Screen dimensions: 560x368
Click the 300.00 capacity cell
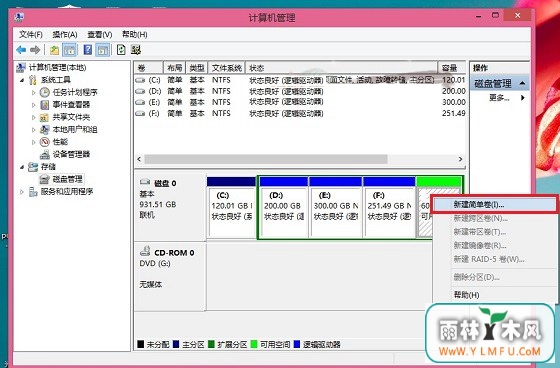pyautogui.click(x=454, y=102)
